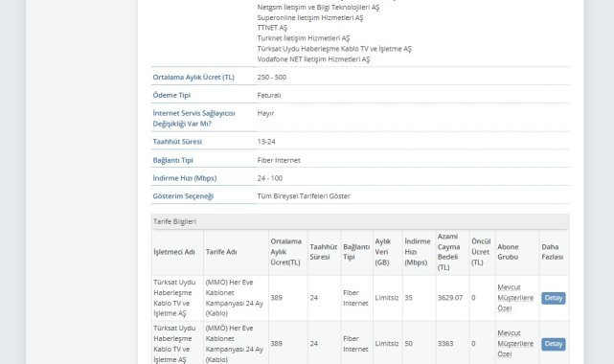Image resolution: width=614 pixels, height=364 pixels.
Task: Select the first tariff name Her Eve Kablonet
Action: point(234,298)
